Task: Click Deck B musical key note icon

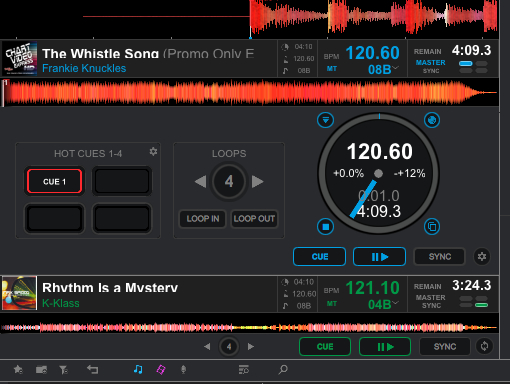Action: point(285,306)
